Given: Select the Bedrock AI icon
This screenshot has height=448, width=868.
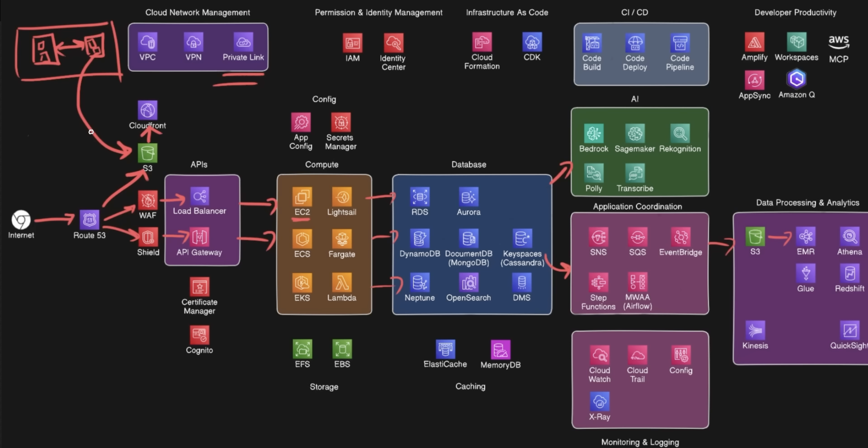Looking at the screenshot, I should (593, 133).
